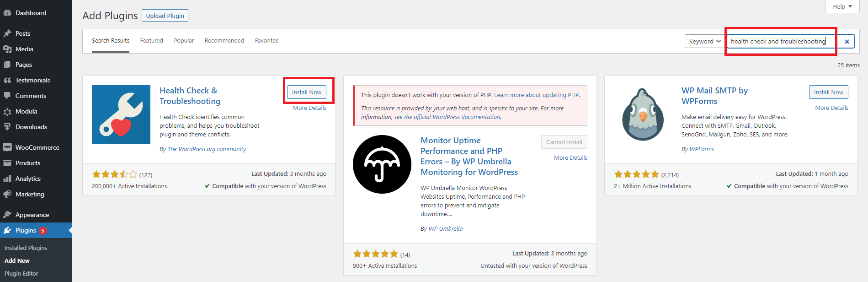The image size is (868, 282).
Task: Click the Plugins update count badge 5
Action: pyautogui.click(x=43, y=231)
